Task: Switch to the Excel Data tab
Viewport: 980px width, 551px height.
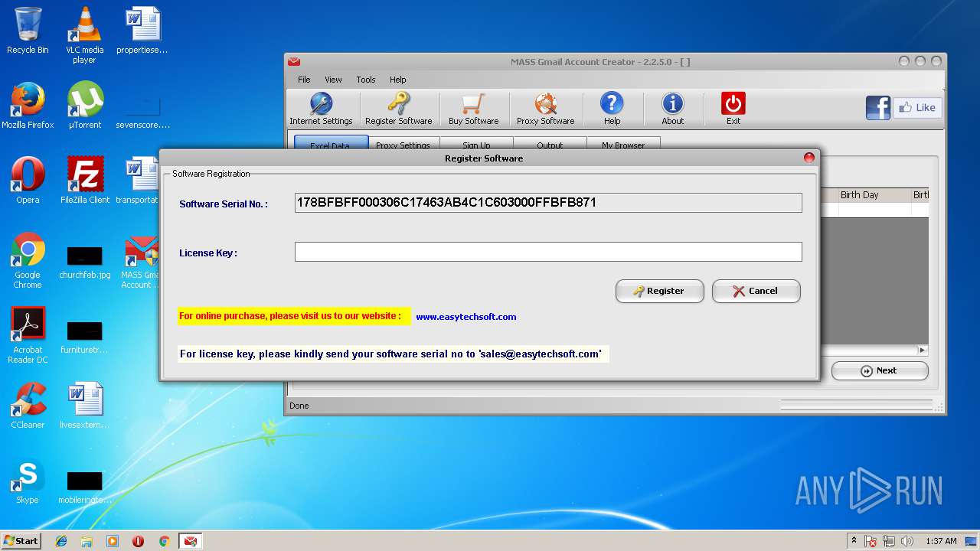Action: (x=331, y=143)
